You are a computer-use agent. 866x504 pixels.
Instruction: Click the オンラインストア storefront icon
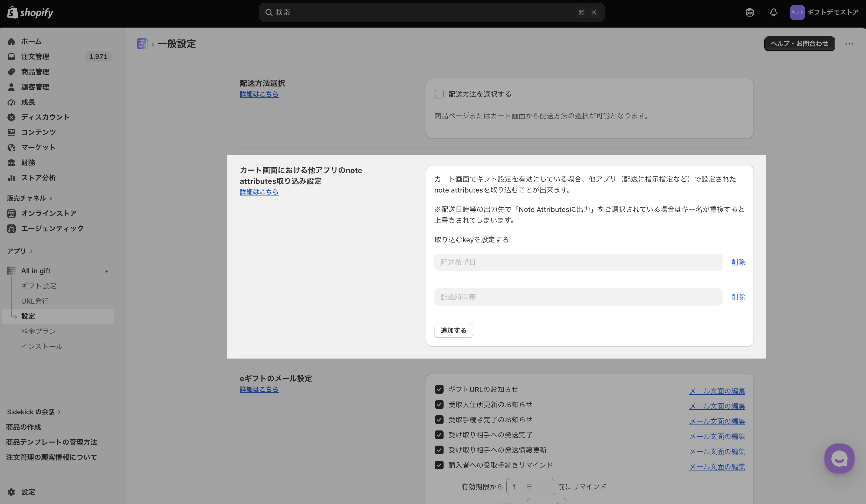click(11, 213)
